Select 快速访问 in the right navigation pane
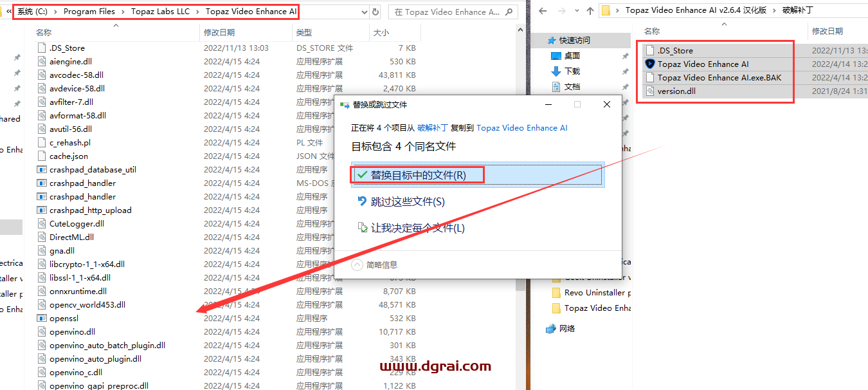Image resolution: width=868 pixels, height=390 pixels. [574, 40]
